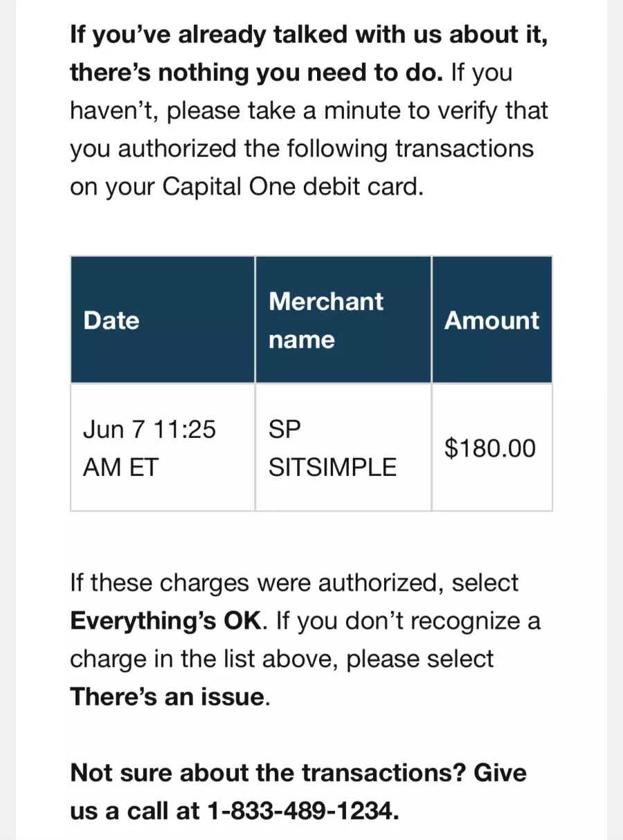Viewport: 623px width, 840px height.
Task: Click the 'Capital One debit card' text
Action: [291, 188]
